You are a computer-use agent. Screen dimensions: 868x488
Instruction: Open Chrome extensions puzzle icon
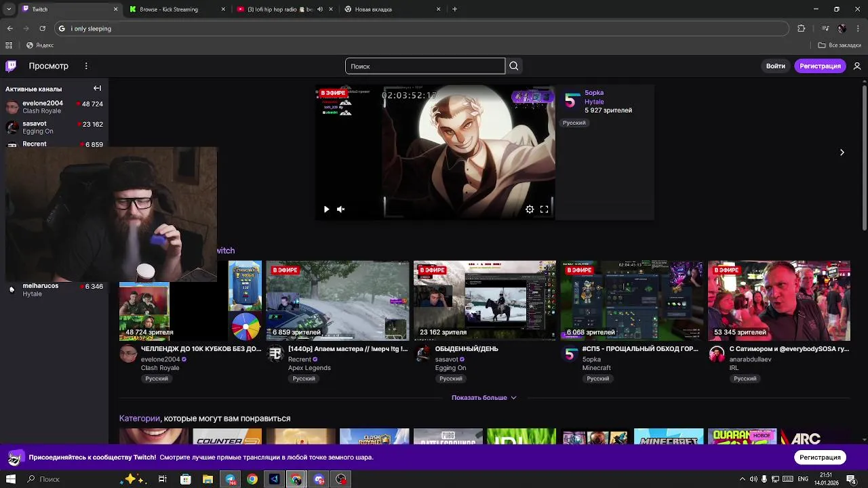802,28
